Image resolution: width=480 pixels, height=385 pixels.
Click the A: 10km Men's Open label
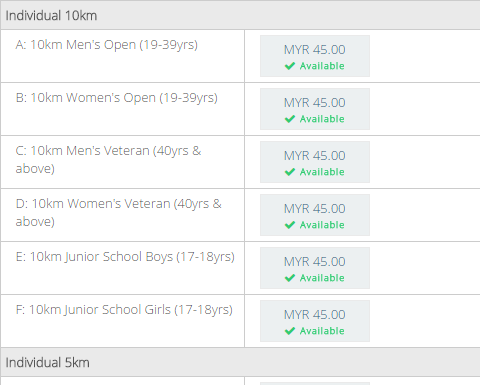(107, 45)
